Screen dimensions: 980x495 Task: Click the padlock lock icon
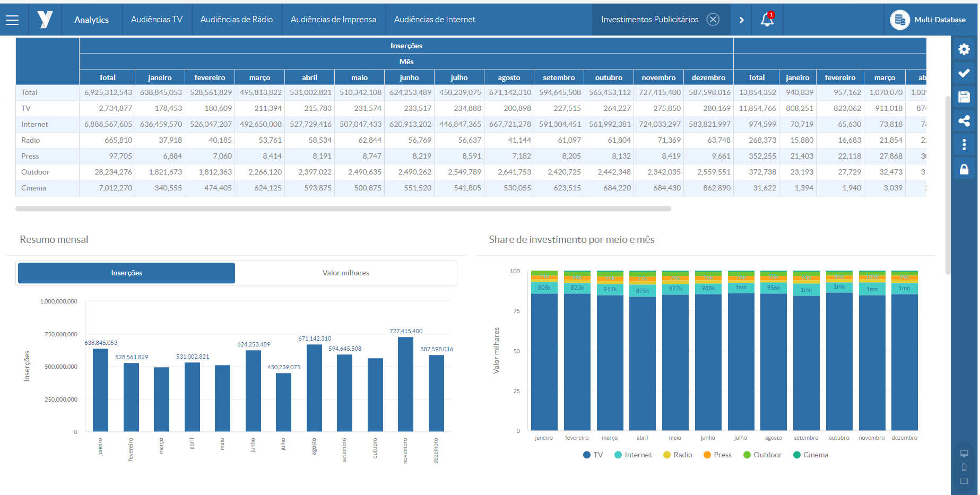[964, 169]
